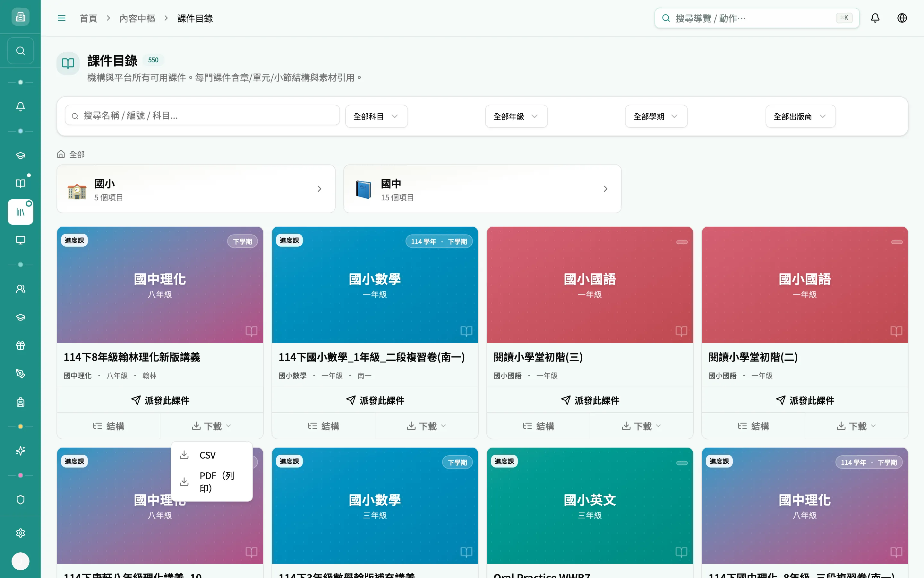Screen dimensions: 924x578
Task: Choose PDF (列印) from the download menu
Action: pos(211,482)
